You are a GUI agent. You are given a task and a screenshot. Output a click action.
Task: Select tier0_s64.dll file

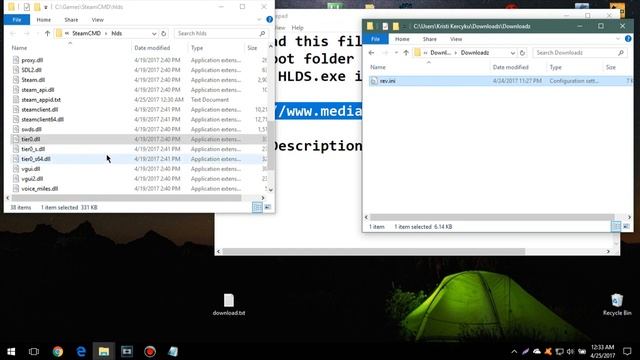tap(36, 159)
